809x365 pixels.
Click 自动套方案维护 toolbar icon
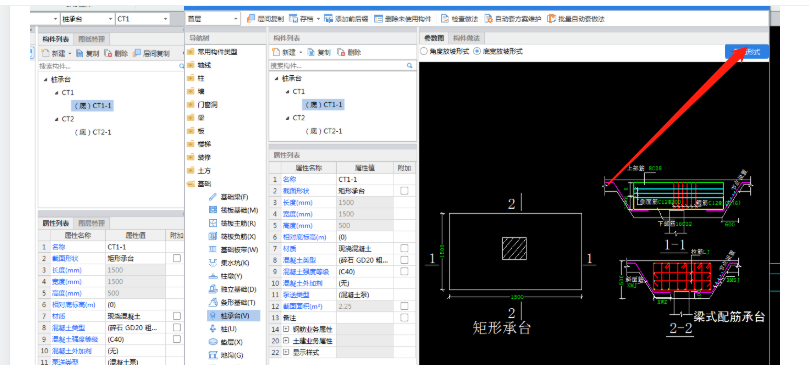(489, 19)
